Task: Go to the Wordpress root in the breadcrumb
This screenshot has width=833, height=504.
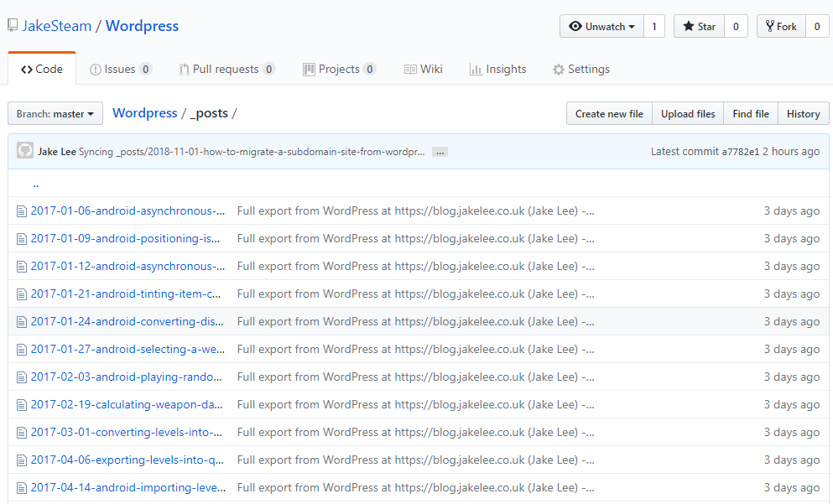Action: (145, 113)
